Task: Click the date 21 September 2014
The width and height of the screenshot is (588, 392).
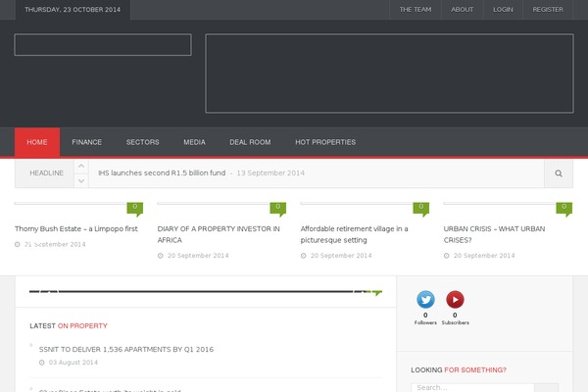Action: 55,244
